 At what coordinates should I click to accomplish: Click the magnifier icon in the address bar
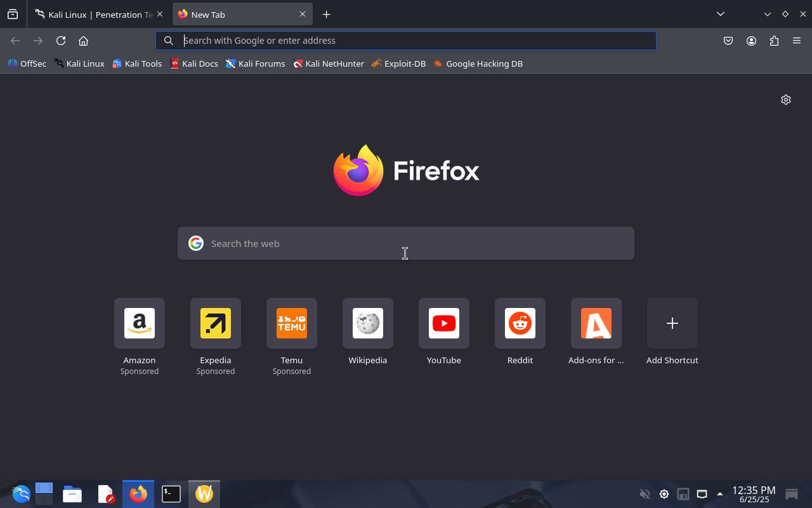(x=169, y=41)
